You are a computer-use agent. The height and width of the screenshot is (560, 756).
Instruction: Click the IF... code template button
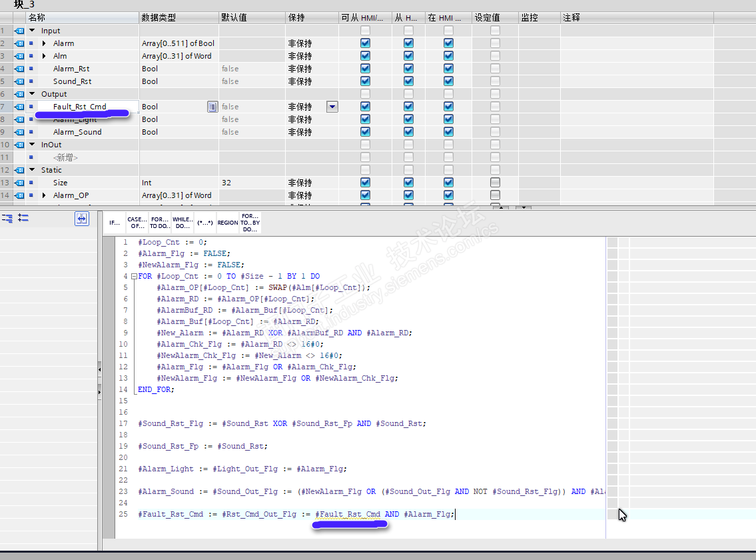click(x=115, y=223)
